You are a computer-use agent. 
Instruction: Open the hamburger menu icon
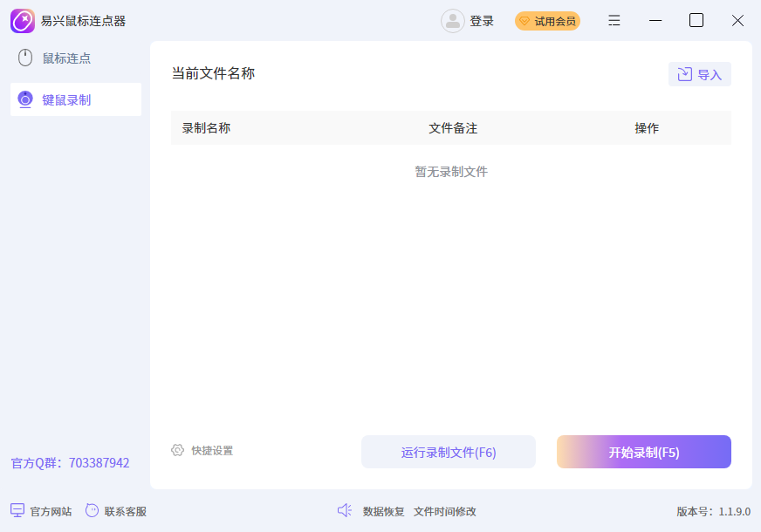point(614,20)
